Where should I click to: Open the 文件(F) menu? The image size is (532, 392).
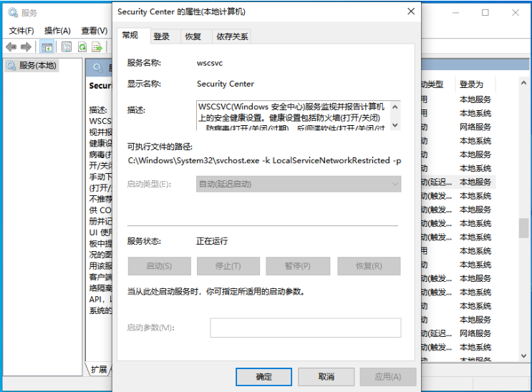tap(21, 31)
